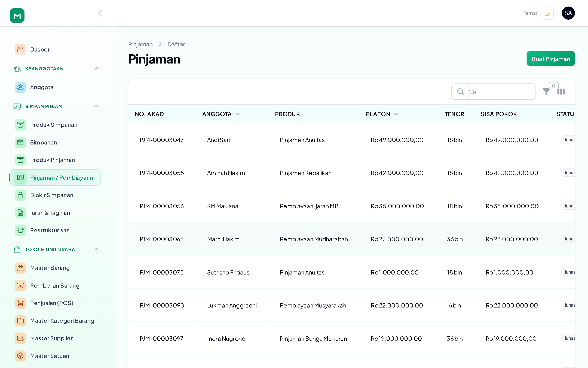The image size is (588, 368).
Task: Open loan PJM-00003047
Action: 161,140
